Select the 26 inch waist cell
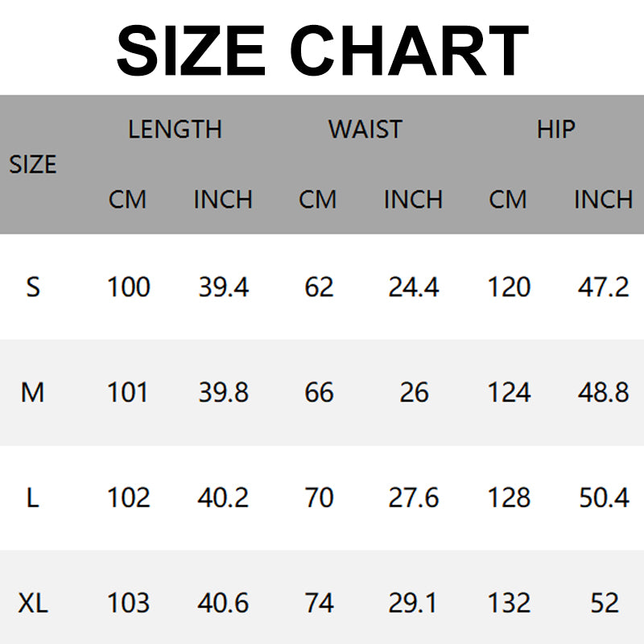 point(414,392)
